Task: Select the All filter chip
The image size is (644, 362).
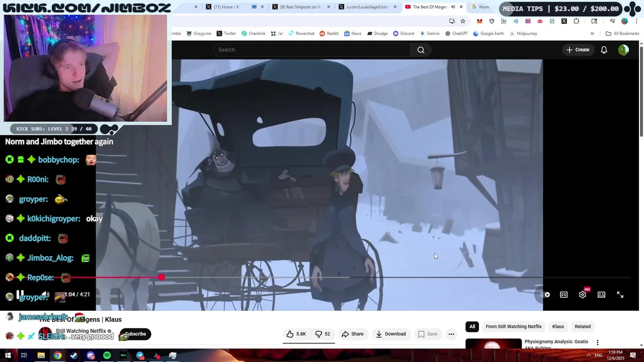Action: point(472,326)
